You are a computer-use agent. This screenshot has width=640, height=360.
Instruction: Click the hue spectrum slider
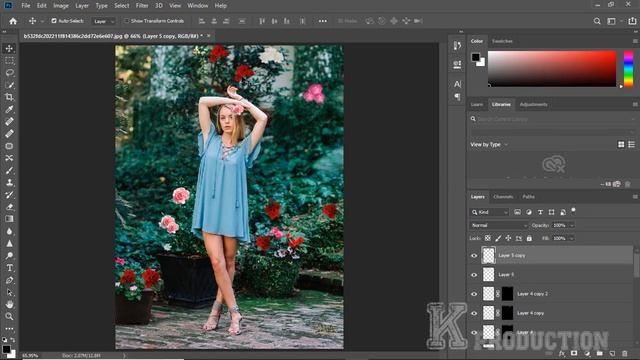[629, 69]
